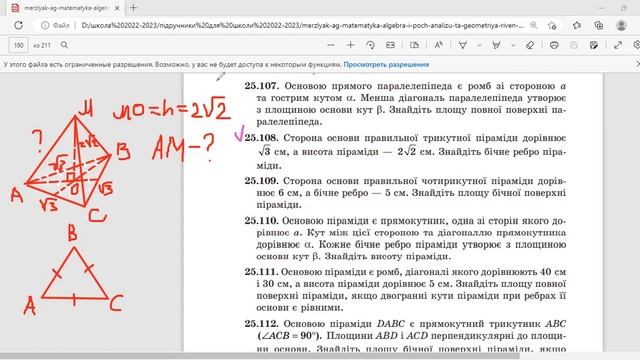Rotate the PDF page
The height and width of the screenshot is (360, 640).
pyautogui.click(x=371, y=45)
